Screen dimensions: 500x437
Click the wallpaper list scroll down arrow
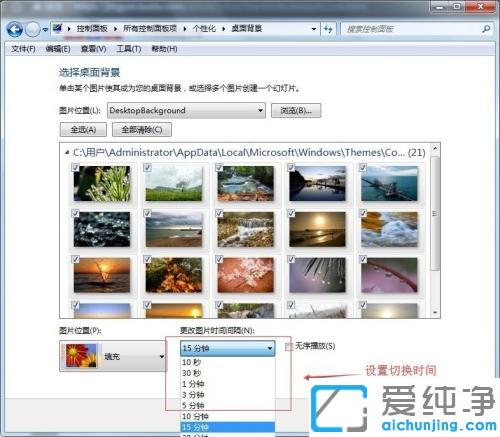435,313
